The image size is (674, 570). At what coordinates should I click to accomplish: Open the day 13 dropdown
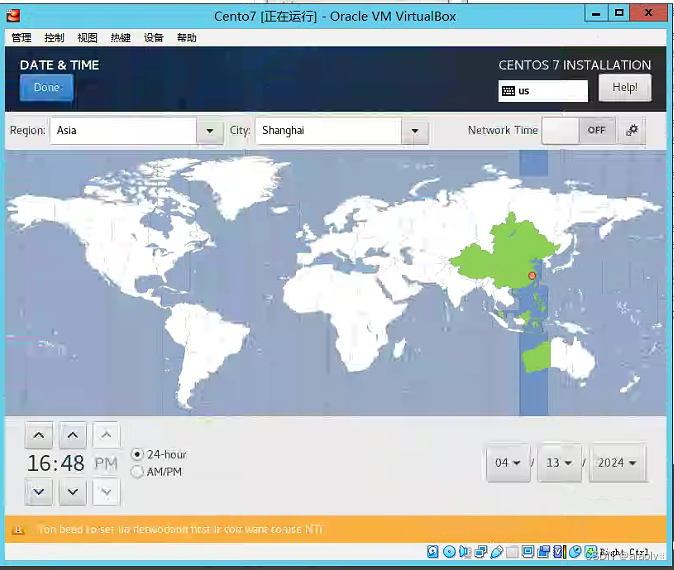[559, 463]
